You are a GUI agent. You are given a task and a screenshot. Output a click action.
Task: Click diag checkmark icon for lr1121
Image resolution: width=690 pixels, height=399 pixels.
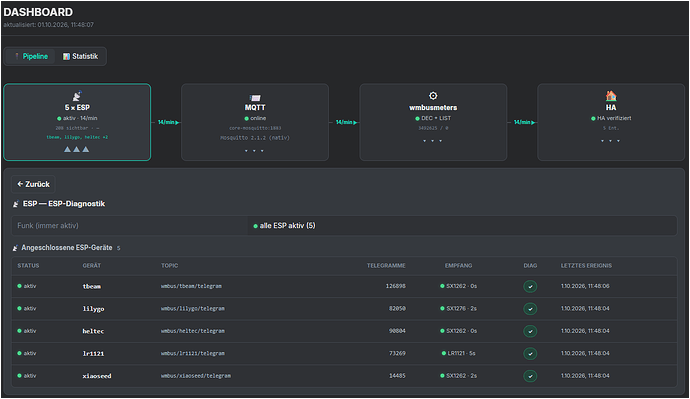530,354
